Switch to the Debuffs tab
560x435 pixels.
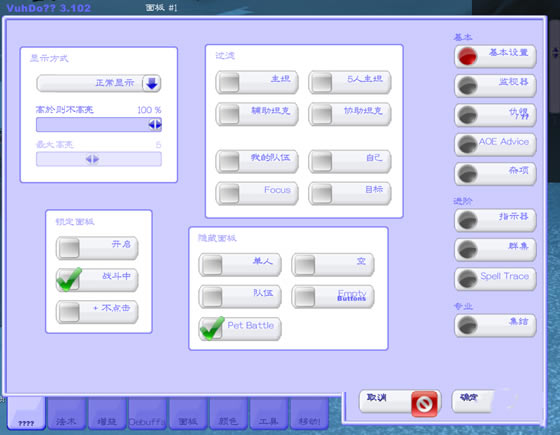pos(147,414)
